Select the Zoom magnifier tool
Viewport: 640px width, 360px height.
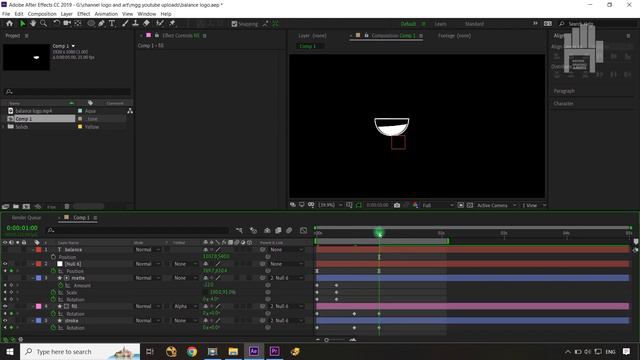[x=43, y=24]
